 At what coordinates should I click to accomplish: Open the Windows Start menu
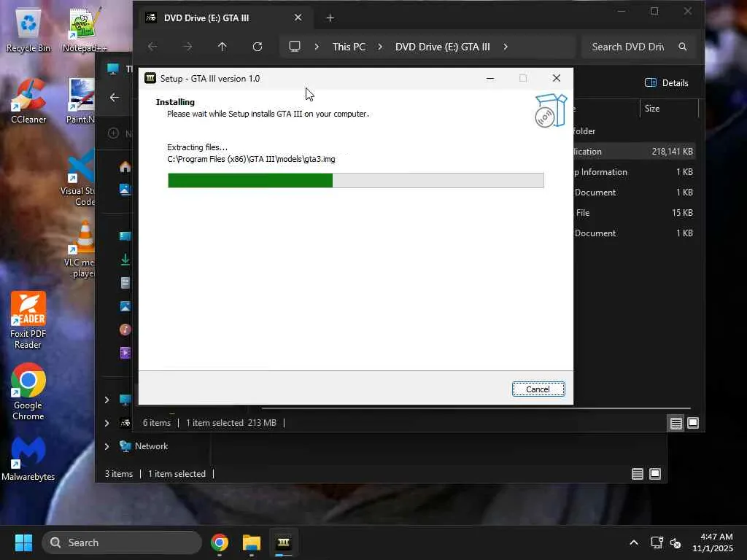[23, 542]
